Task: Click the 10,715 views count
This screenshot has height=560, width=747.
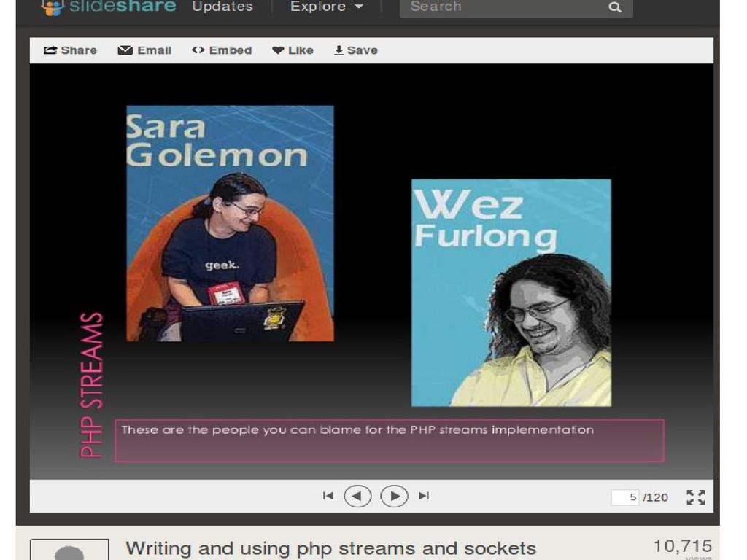Action: (683, 547)
